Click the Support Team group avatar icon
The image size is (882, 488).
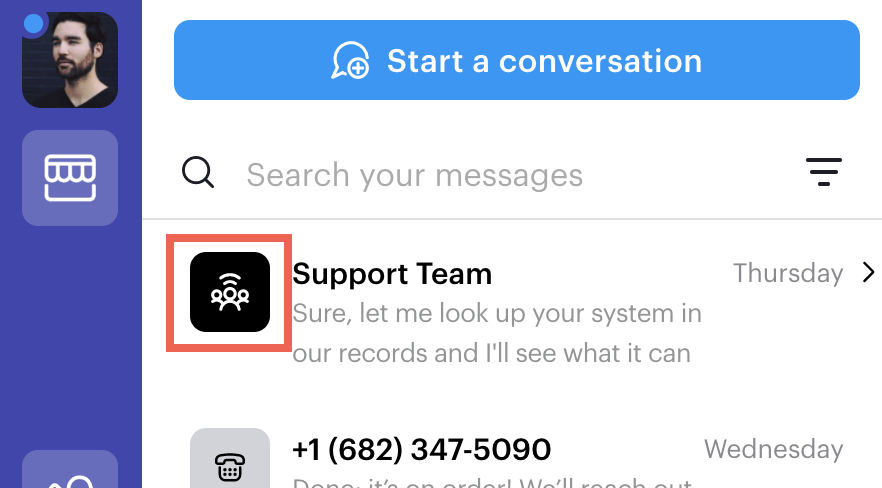point(230,292)
